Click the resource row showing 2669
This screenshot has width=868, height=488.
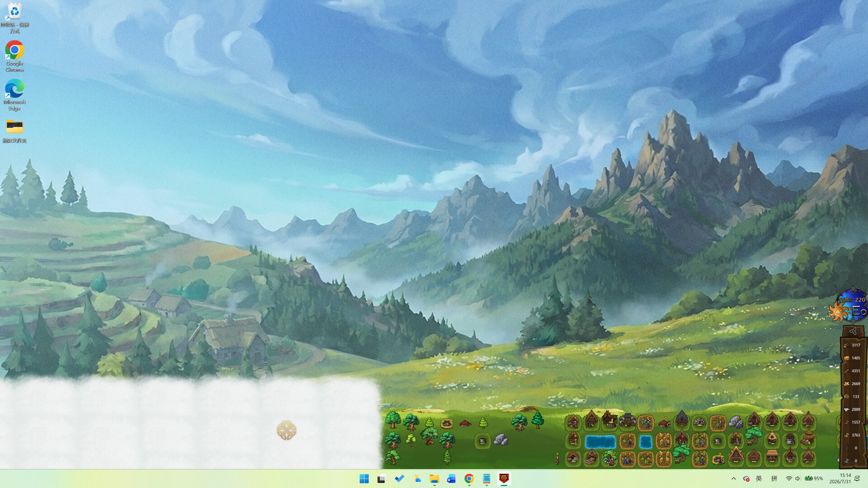852,384
